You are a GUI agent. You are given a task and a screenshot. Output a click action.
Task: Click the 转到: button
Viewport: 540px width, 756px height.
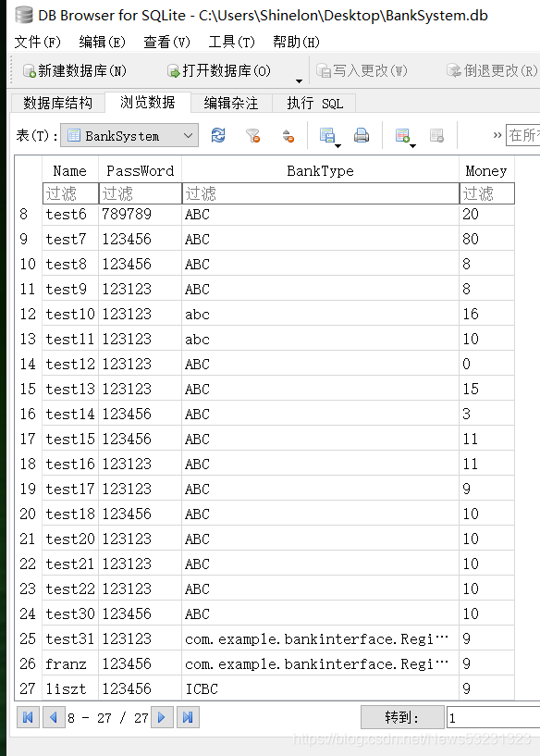coord(402,717)
